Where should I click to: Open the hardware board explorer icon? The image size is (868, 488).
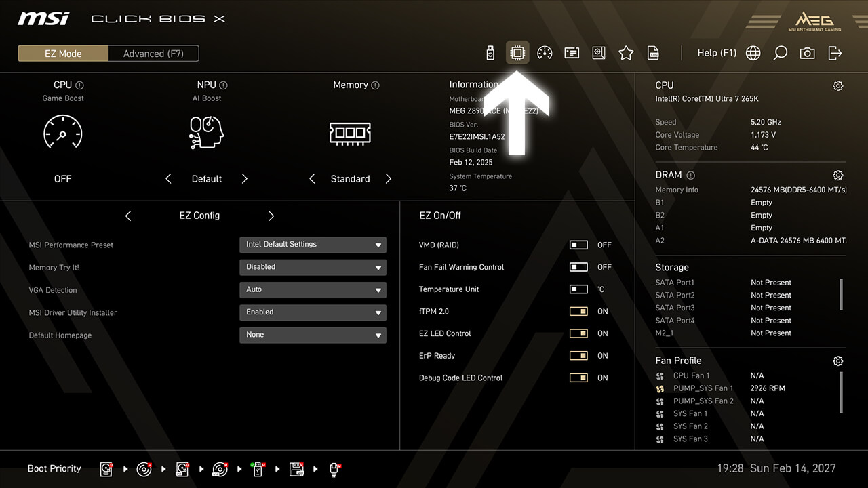pos(599,53)
